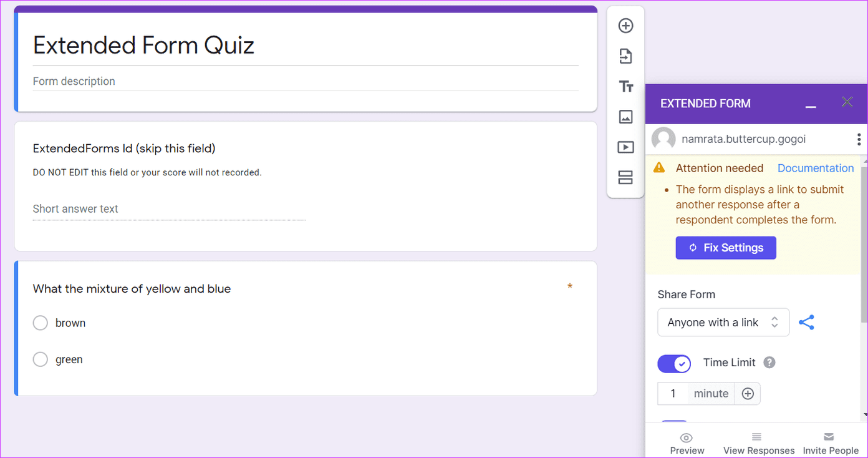The image size is (868, 458).
Task: Click the profile avatar icon
Action: tap(663, 139)
